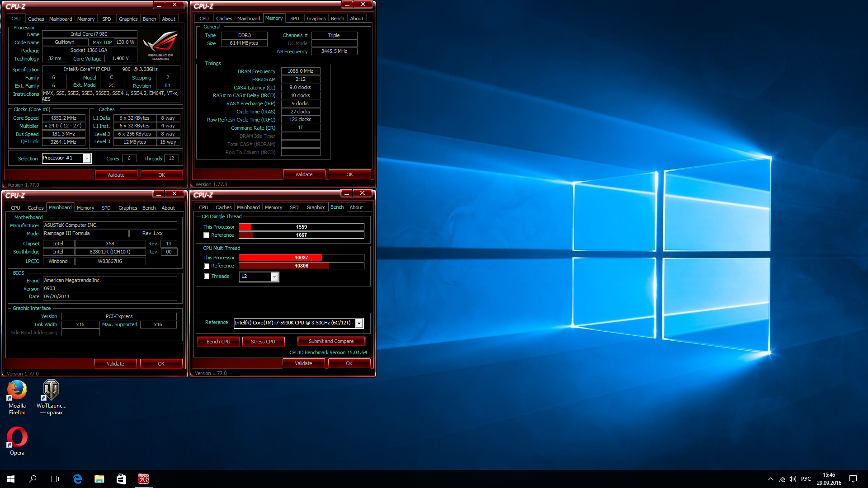Image resolution: width=868 pixels, height=488 pixels.
Task: Click the motherboard Model field Rampage III Formula
Action: tap(86, 234)
